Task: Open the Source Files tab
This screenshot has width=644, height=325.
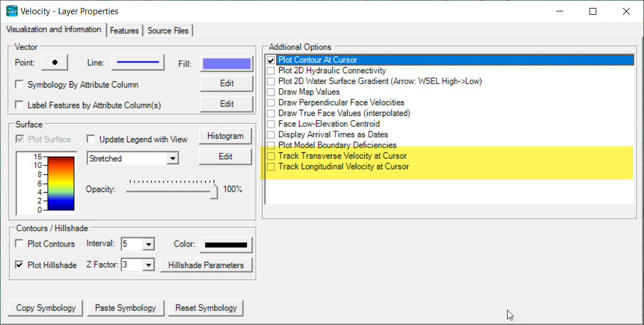Action: point(168,31)
